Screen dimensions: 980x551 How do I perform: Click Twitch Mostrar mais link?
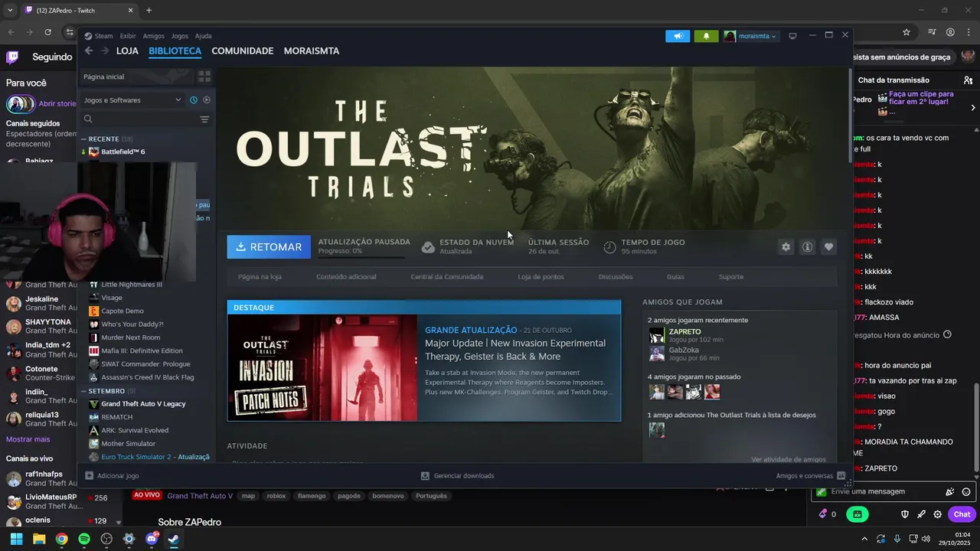28,439
